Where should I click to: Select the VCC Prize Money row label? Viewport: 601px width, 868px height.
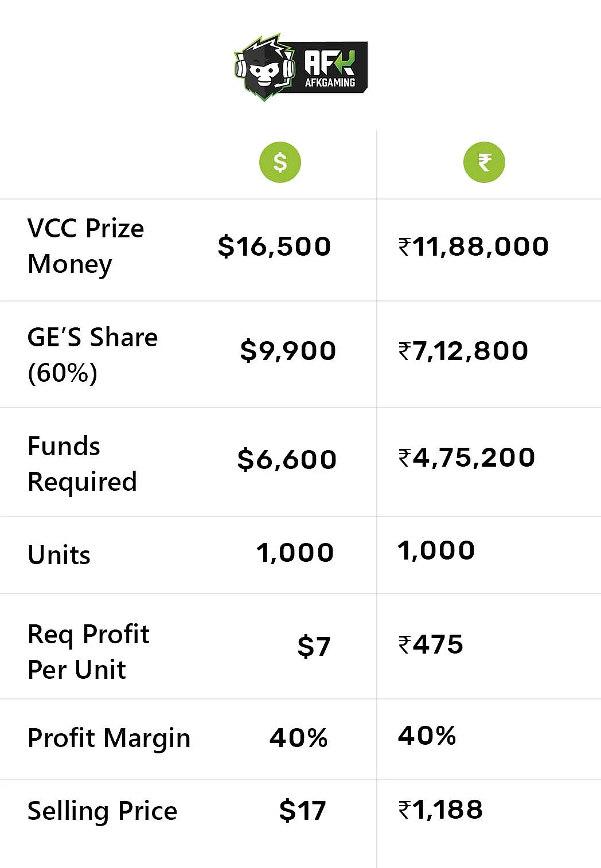pyautogui.click(x=86, y=246)
